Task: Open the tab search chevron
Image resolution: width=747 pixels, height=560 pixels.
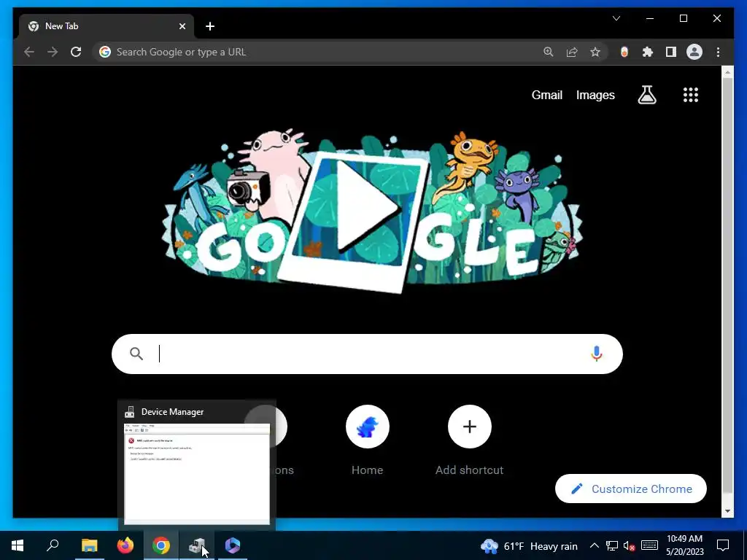Action: (616, 18)
